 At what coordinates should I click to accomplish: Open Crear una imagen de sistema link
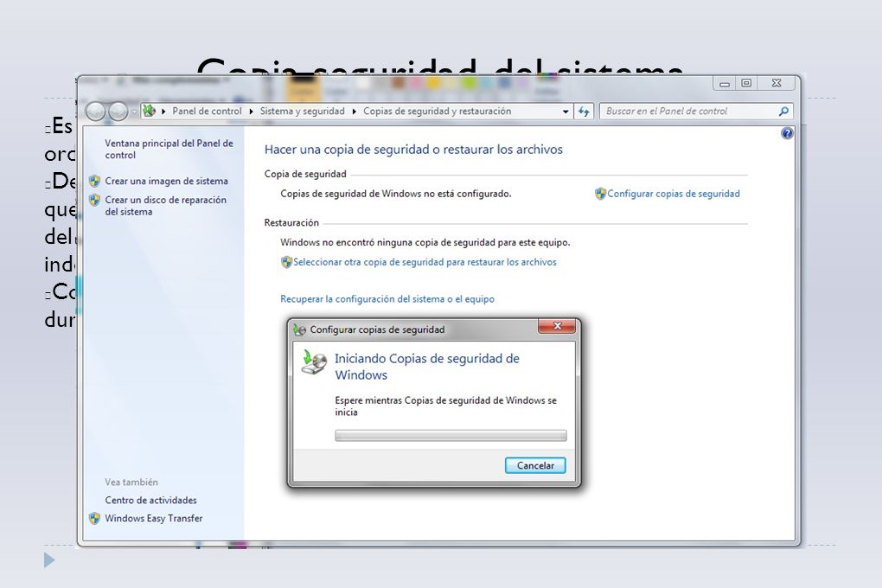coord(167,182)
